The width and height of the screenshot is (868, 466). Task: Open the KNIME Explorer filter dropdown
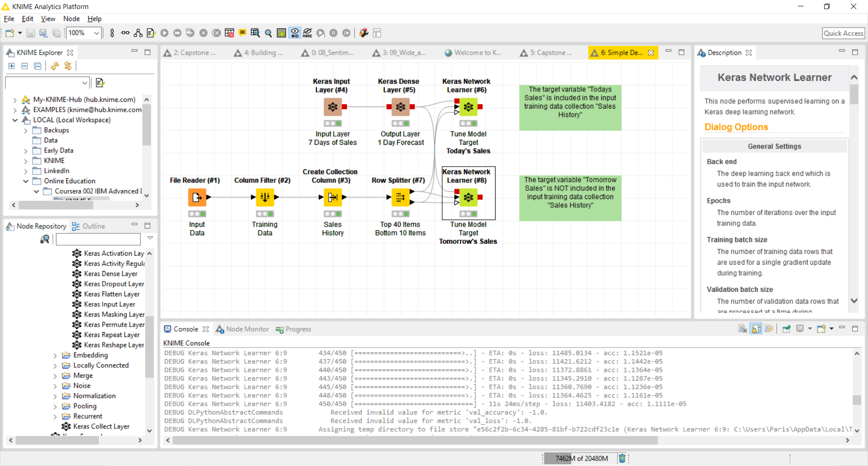pyautogui.click(x=85, y=83)
